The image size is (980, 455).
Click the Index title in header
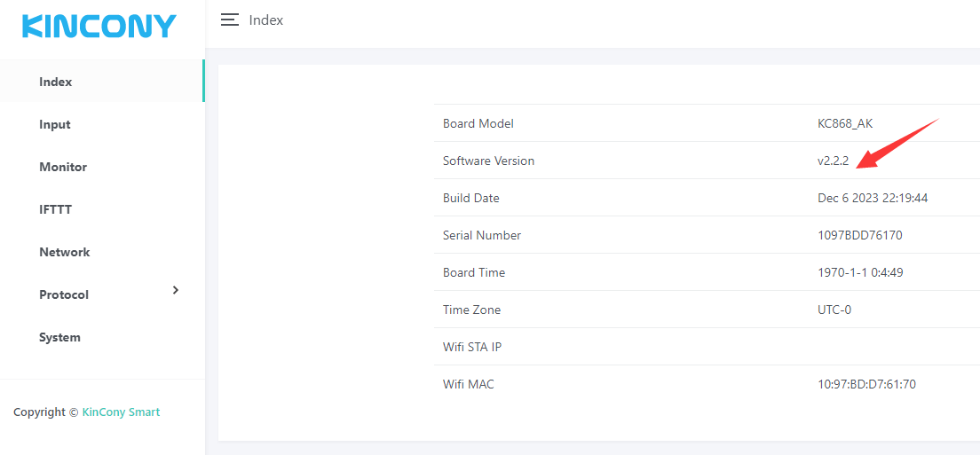266,20
